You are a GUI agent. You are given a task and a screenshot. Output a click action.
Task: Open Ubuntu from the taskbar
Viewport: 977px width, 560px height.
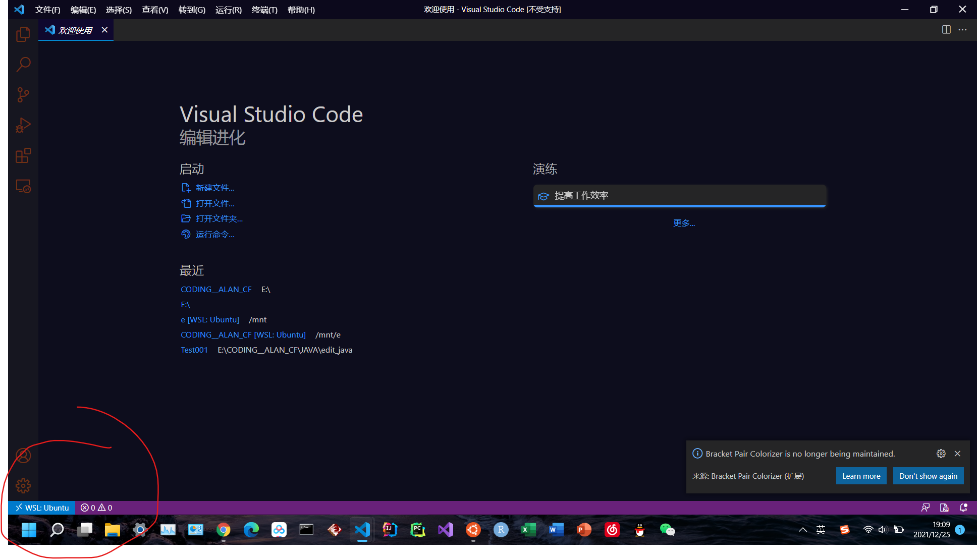[473, 530]
